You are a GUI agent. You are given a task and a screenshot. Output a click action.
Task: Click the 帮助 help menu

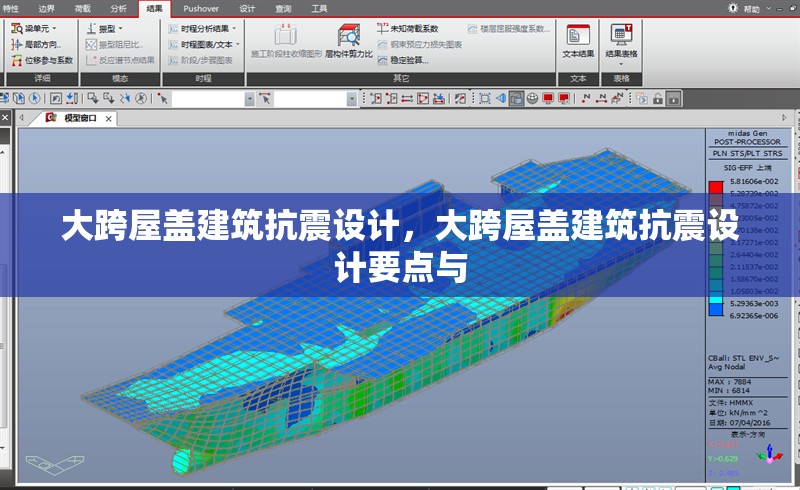point(751,9)
